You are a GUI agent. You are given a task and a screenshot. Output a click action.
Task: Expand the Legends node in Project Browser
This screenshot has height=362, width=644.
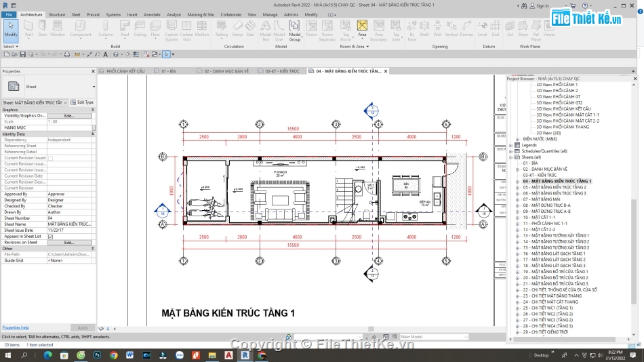click(x=511, y=145)
